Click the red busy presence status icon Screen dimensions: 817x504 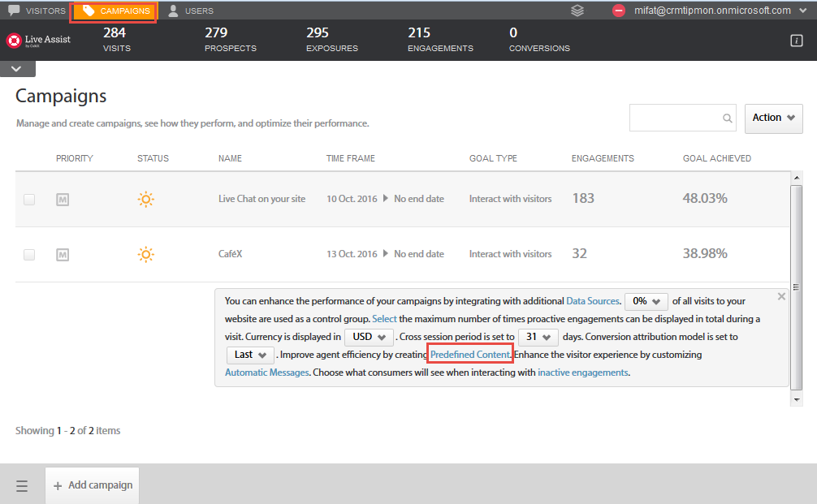tap(617, 11)
